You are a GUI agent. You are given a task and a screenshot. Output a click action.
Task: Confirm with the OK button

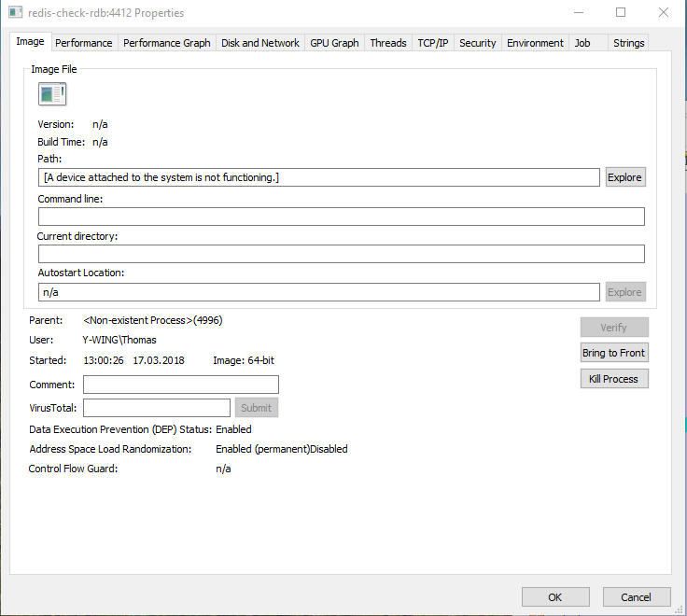tap(555, 597)
